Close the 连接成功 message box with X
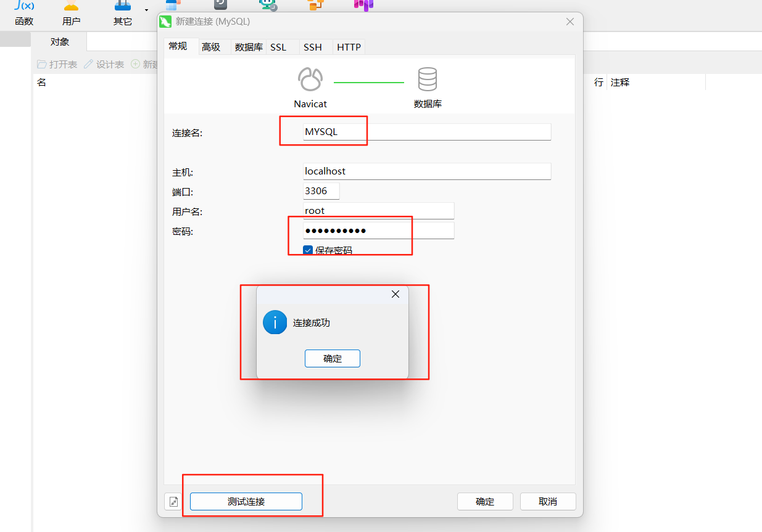Viewport: 762px width, 532px height. pos(395,294)
